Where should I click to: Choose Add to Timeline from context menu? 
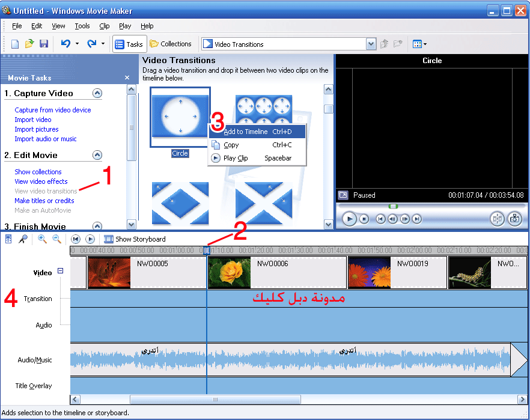(x=257, y=132)
